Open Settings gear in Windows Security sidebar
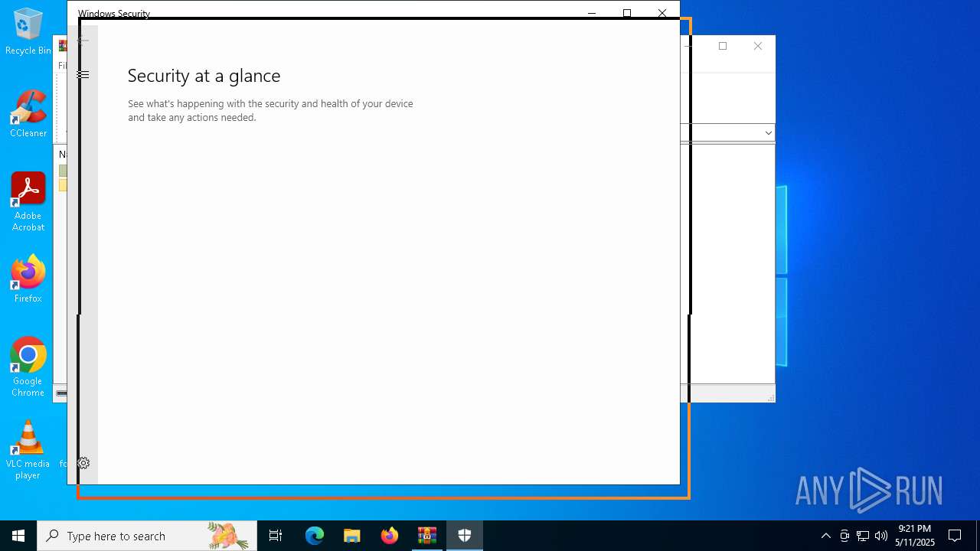The height and width of the screenshot is (551, 980). [83, 463]
